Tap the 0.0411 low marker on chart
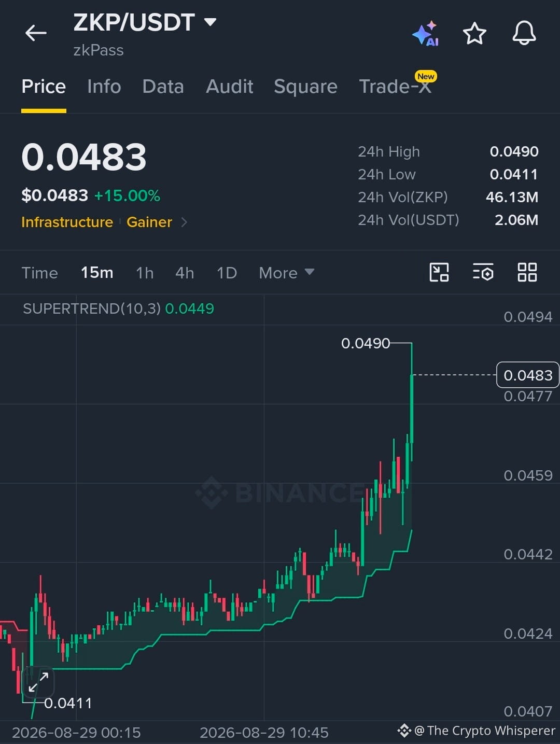Image resolution: width=560 pixels, height=744 pixels. (68, 703)
